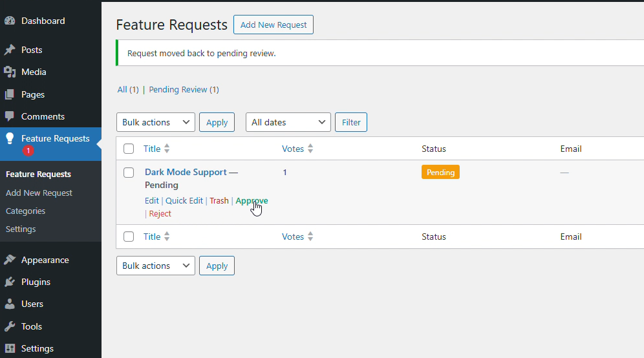Move Dark Mode Support to Trash

coord(219,200)
